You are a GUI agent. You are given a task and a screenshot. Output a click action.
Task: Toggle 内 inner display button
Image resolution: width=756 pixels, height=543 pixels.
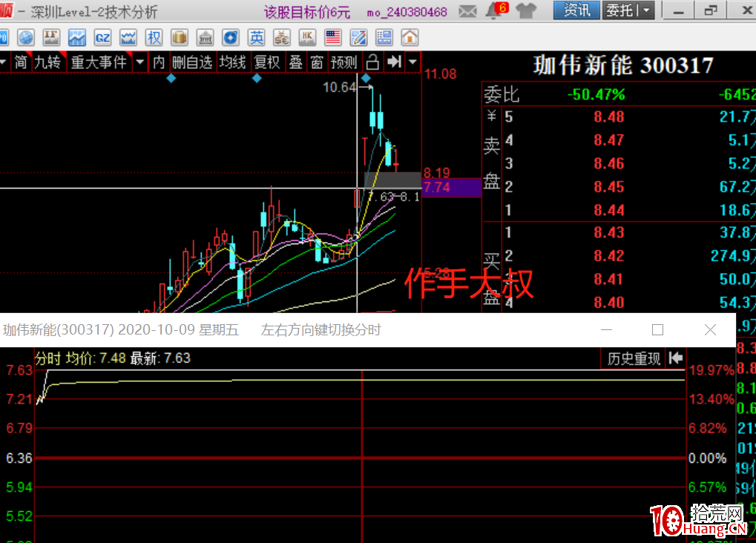tap(158, 62)
